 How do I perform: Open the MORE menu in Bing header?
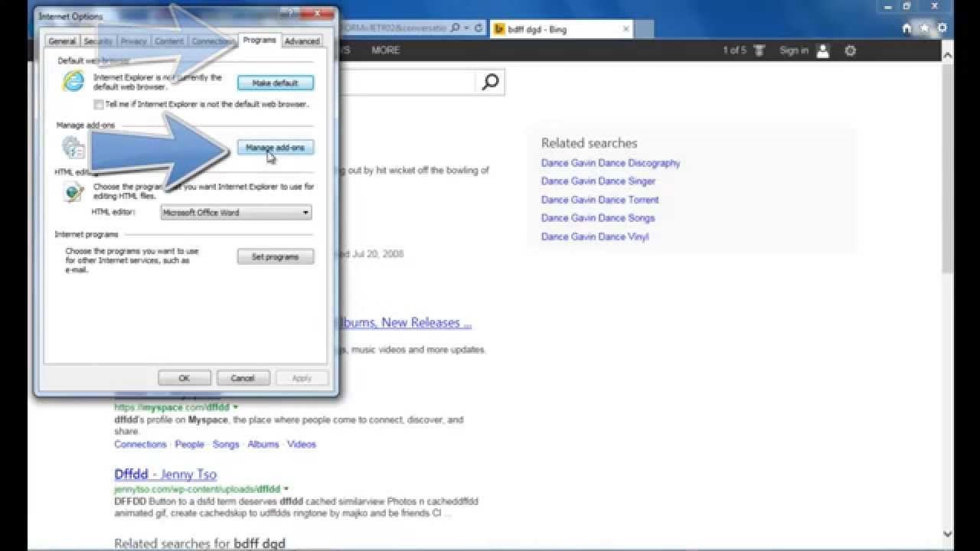tap(385, 51)
